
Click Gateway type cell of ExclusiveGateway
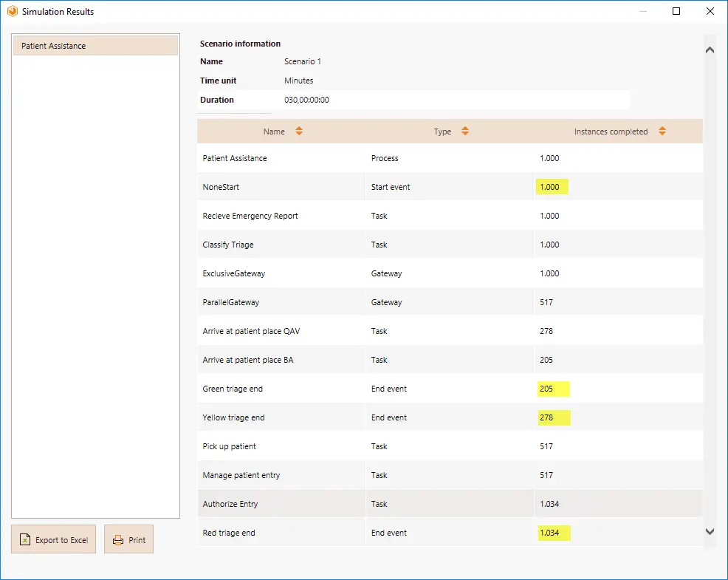[x=386, y=273]
